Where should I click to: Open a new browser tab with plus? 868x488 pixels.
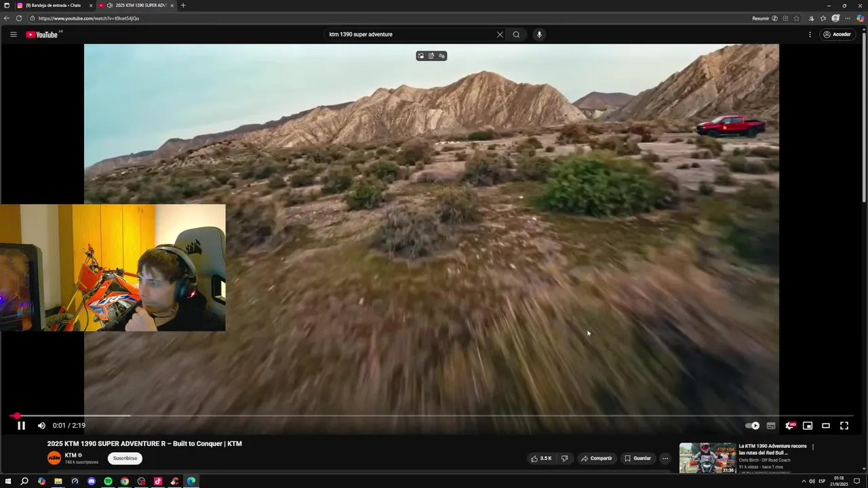click(x=183, y=5)
